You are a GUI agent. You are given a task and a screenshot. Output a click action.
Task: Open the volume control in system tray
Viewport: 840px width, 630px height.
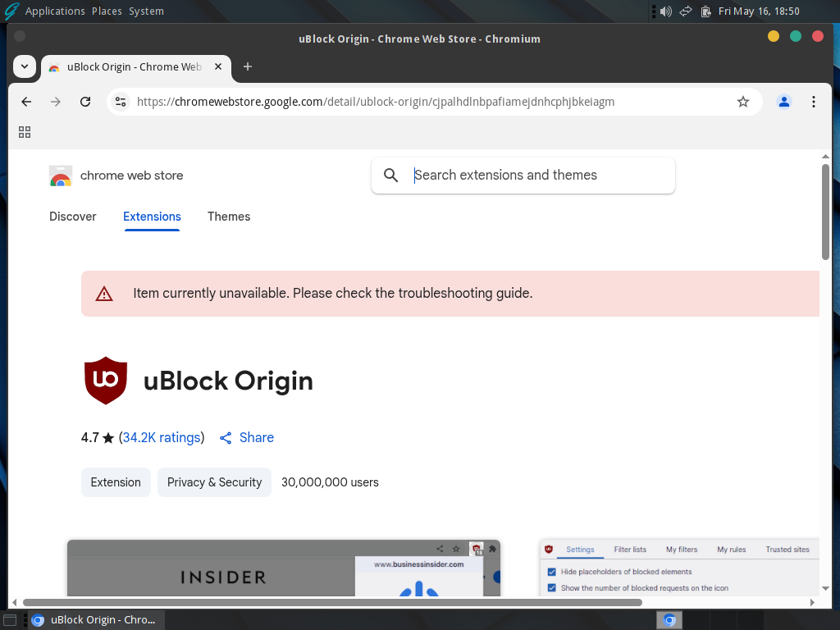(x=666, y=11)
